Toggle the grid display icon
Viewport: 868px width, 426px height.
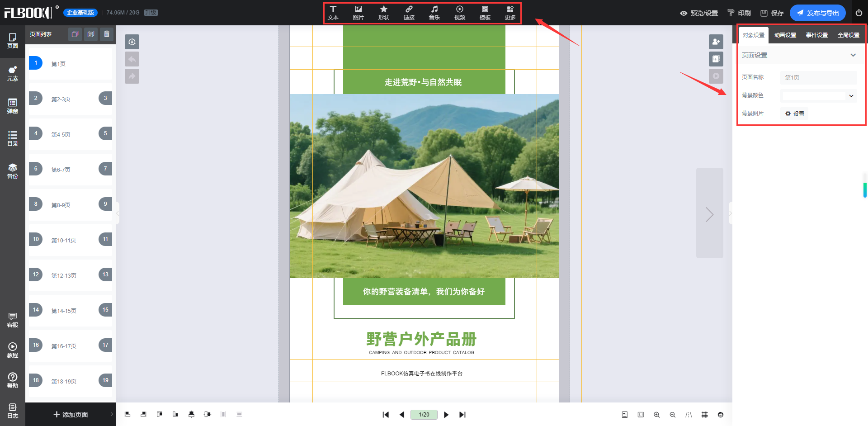pos(704,415)
